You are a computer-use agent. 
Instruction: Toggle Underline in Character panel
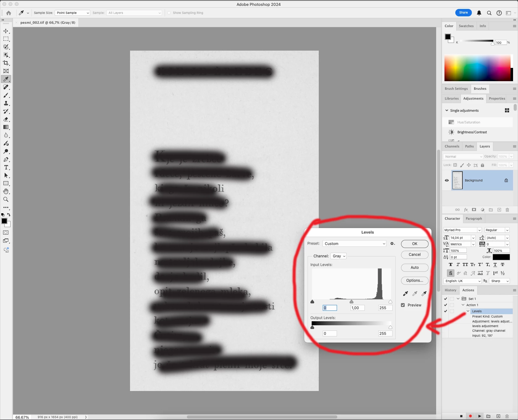coord(495,265)
